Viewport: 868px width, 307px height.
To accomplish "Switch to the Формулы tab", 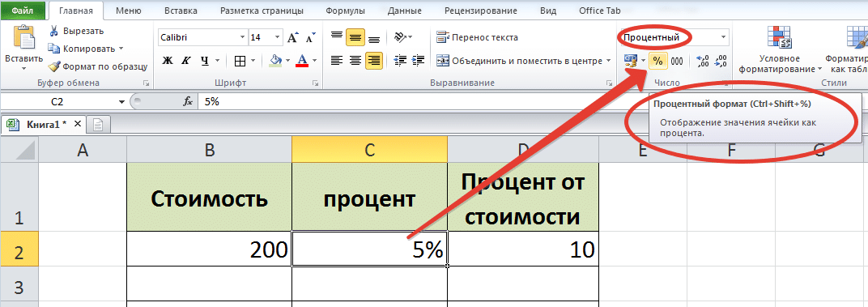I will (345, 11).
